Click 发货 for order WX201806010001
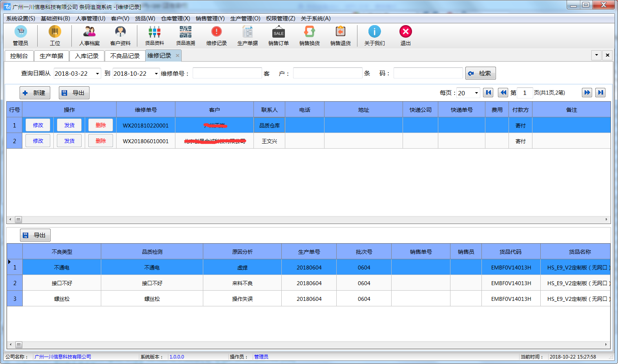 tap(69, 141)
